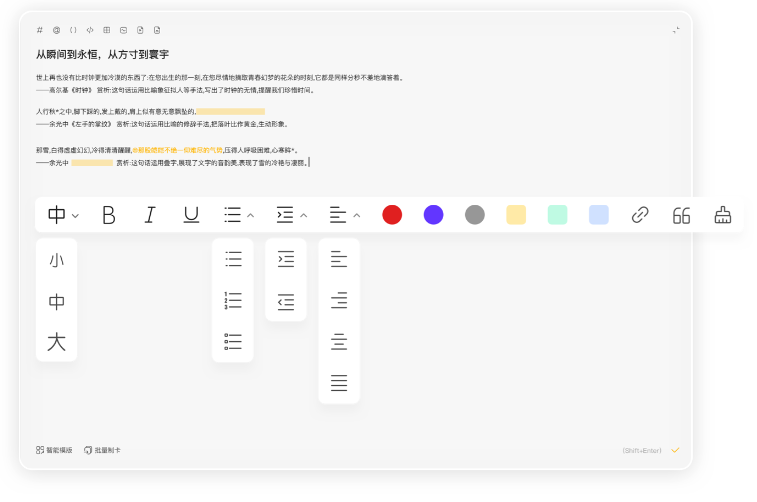Screen dimensions: 757x502
Task: Click the @ mention icon
Action: [x=56, y=30]
